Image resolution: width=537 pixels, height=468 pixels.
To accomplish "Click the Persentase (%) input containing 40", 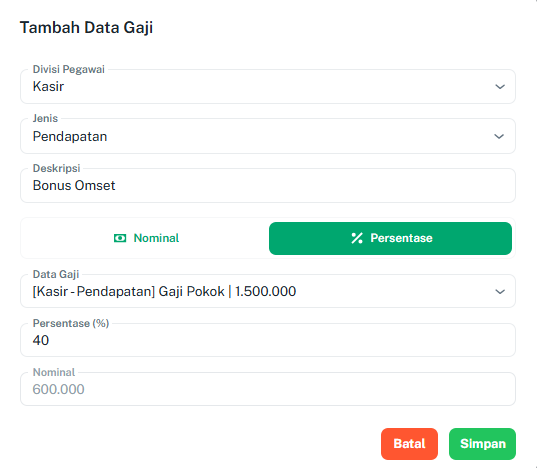I will pyautogui.click(x=268, y=340).
